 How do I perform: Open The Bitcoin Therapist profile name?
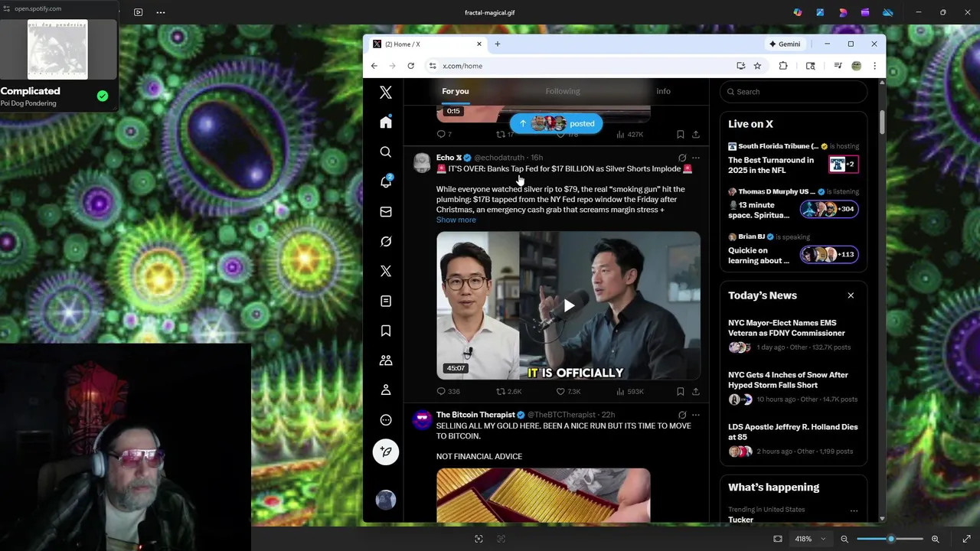coord(475,415)
